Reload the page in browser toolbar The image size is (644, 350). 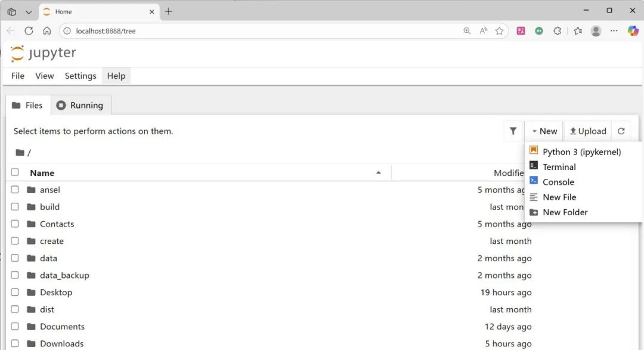(x=29, y=31)
